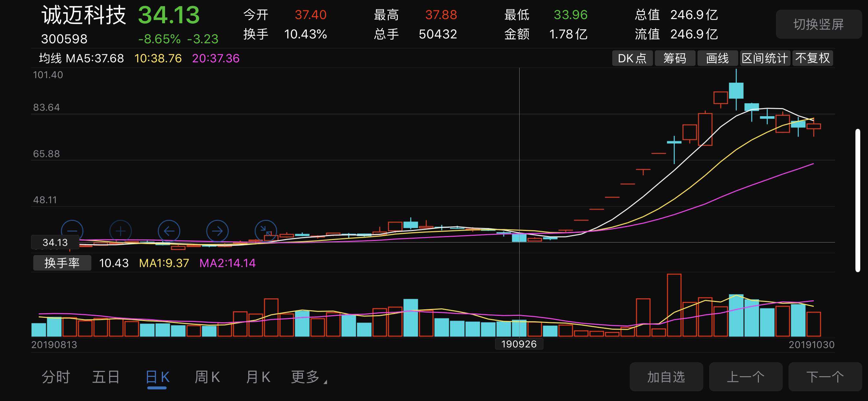The image size is (868, 401).
Task: Switch to portrait mode 切换竖屏
Action: click(x=819, y=24)
